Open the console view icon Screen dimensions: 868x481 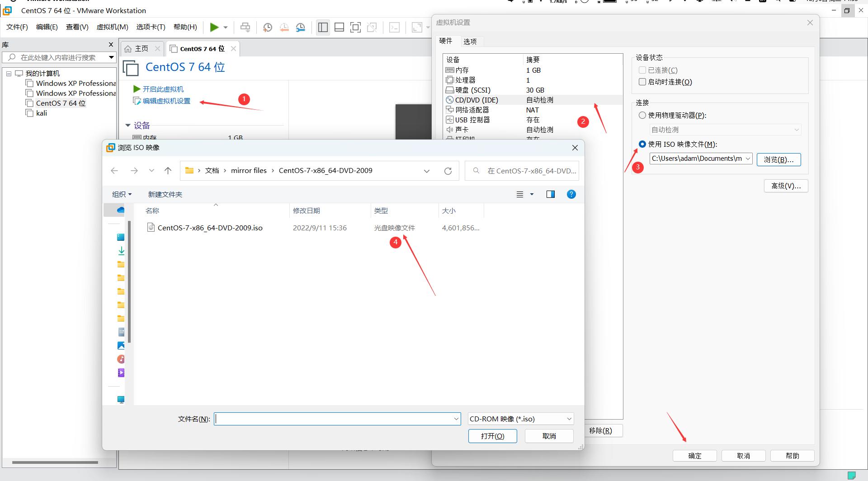(x=394, y=27)
